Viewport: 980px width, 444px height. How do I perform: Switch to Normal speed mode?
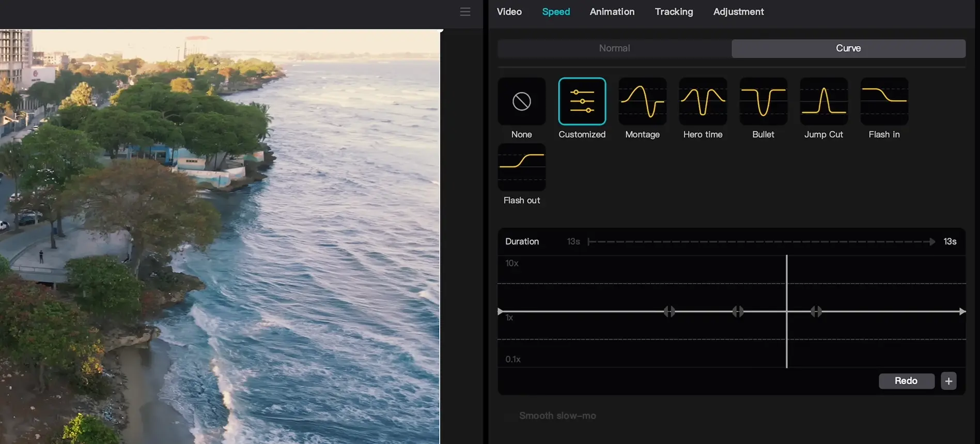[x=614, y=48]
